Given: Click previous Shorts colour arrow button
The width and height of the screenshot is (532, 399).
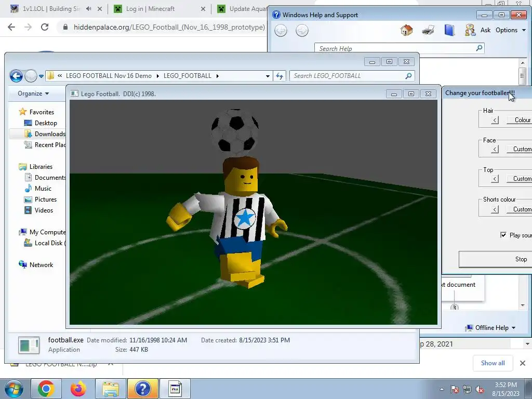Looking at the screenshot, I should pyautogui.click(x=495, y=209).
